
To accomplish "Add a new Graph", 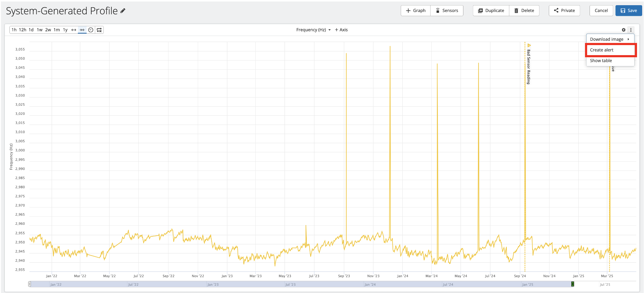I will coord(416,11).
